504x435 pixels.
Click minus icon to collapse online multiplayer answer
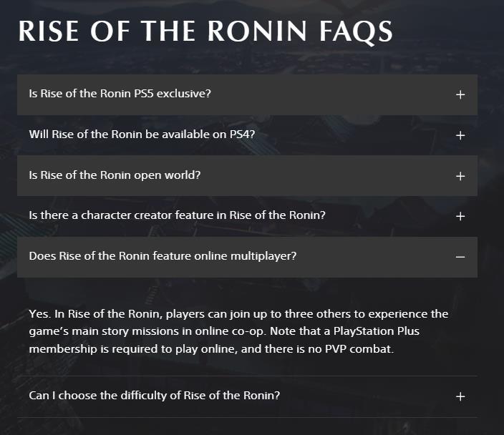[460, 257]
